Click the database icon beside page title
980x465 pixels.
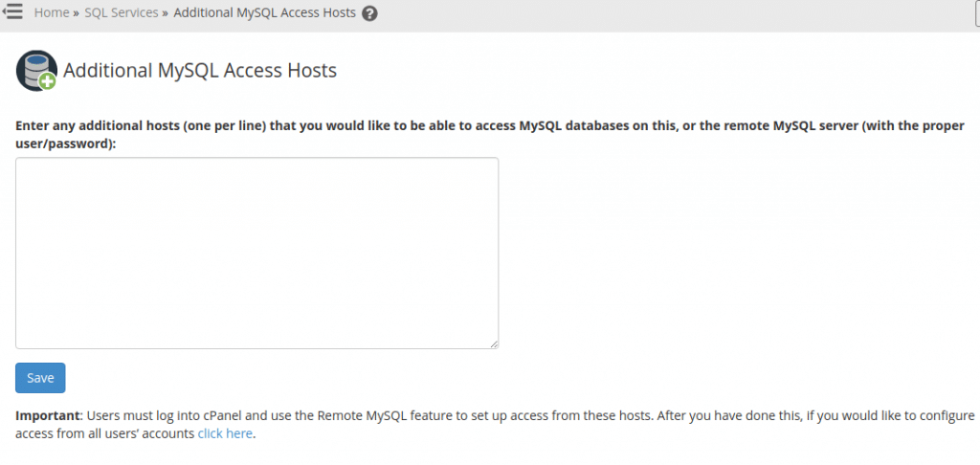(36, 71)
